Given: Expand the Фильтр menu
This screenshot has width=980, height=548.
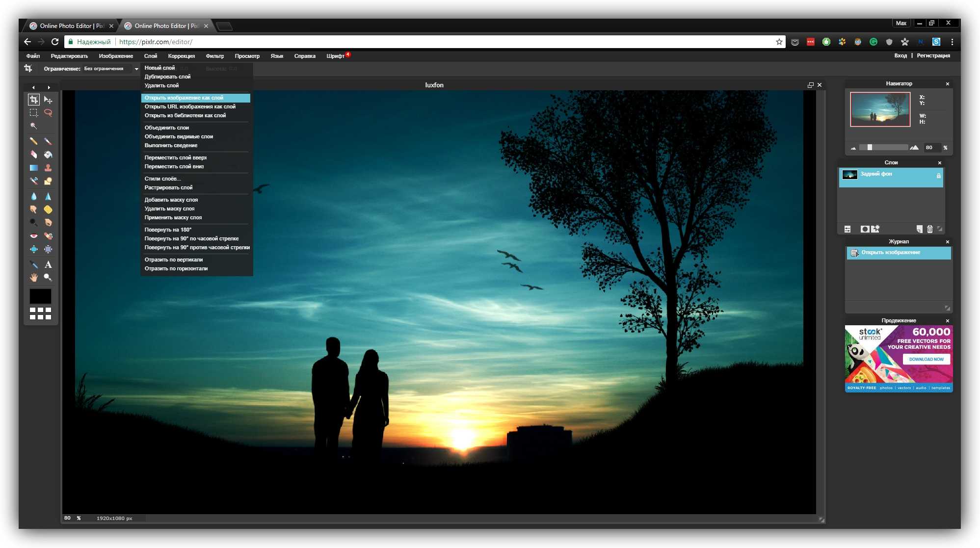Looking at the screenshot, I should click(x=214, y=56).
